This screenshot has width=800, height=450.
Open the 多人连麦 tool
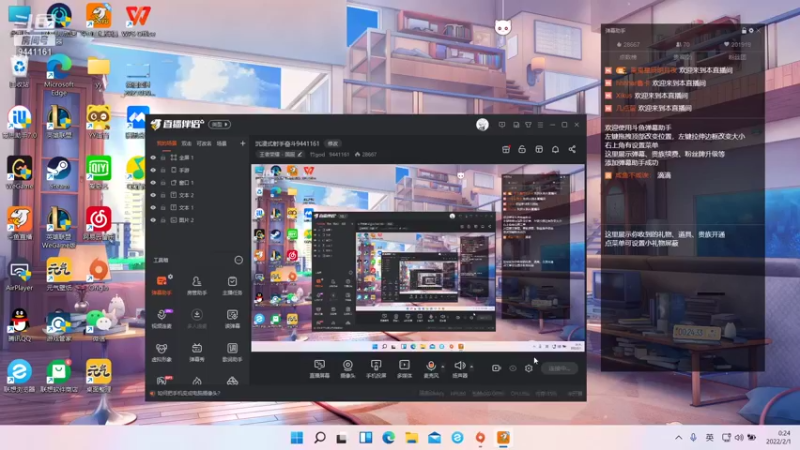(x=196, y=318)
